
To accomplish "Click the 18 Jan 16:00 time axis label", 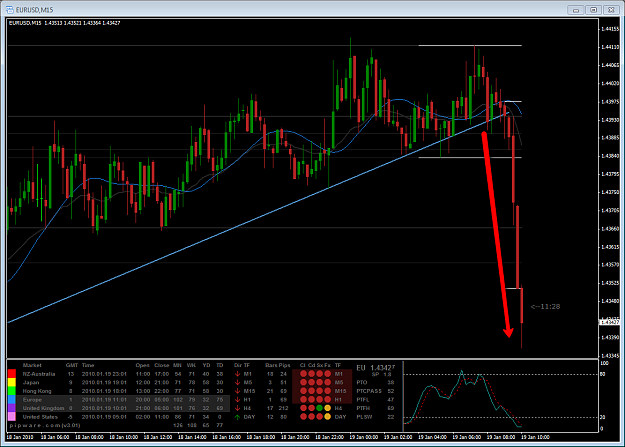I will click(x=226, y=437).
